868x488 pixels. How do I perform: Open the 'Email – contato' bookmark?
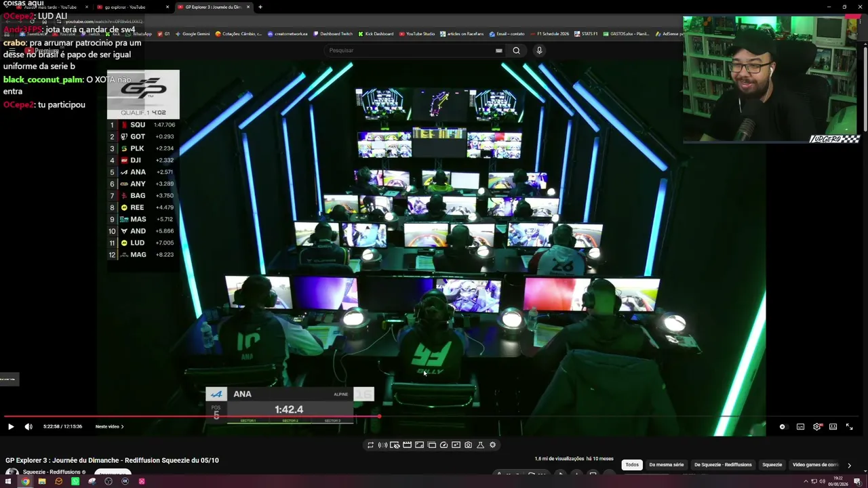[x=507, y=33]
